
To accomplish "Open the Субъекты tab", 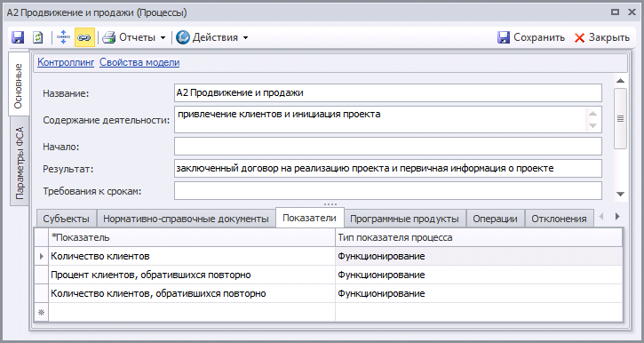I will coord(66,219).
